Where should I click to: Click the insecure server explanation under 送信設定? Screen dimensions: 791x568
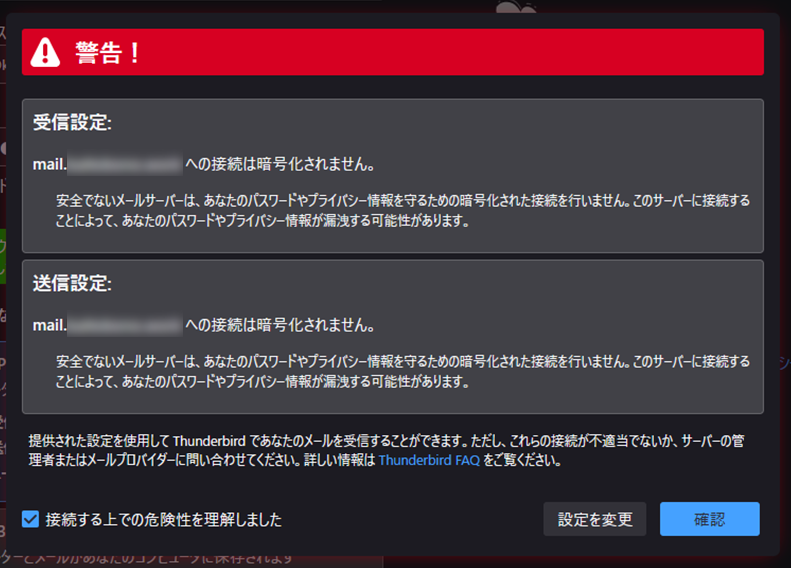click(403, 372)
